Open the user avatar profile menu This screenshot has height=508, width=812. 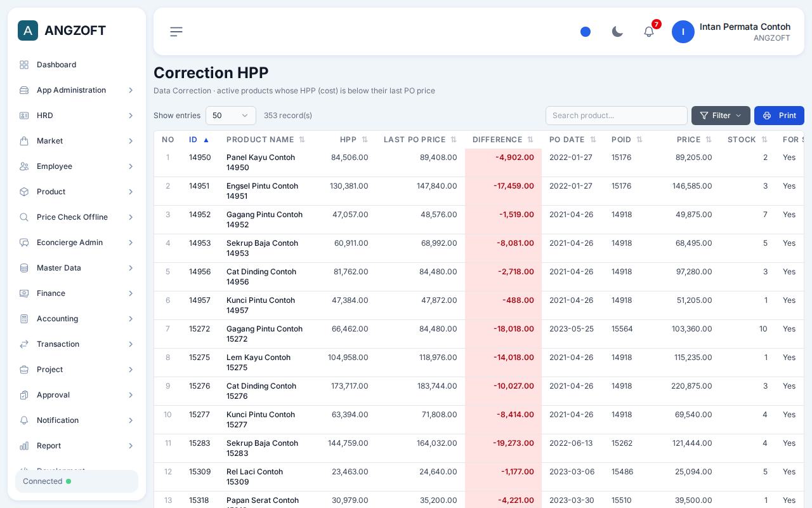coord(683,32)
